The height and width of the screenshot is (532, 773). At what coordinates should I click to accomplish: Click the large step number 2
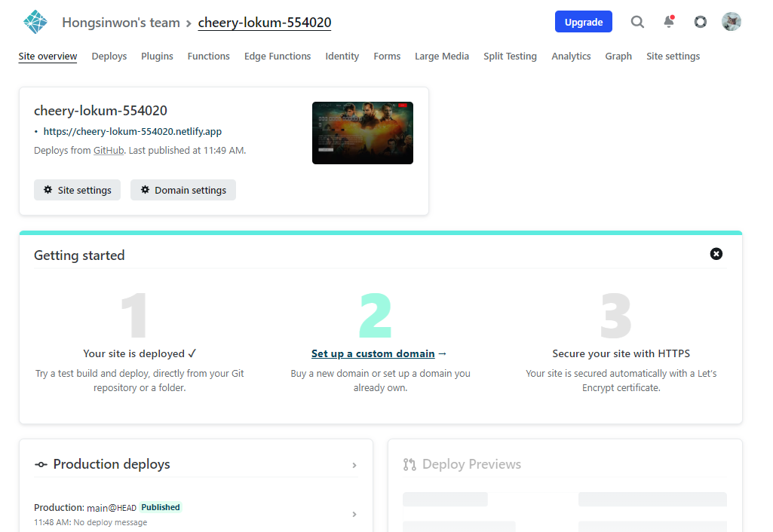pyautogui.click(x=375, y=315)
